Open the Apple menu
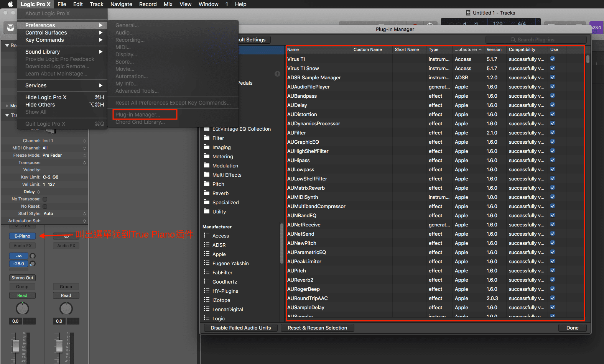Viewport: 604px width, 364px height. coord(10,4)
